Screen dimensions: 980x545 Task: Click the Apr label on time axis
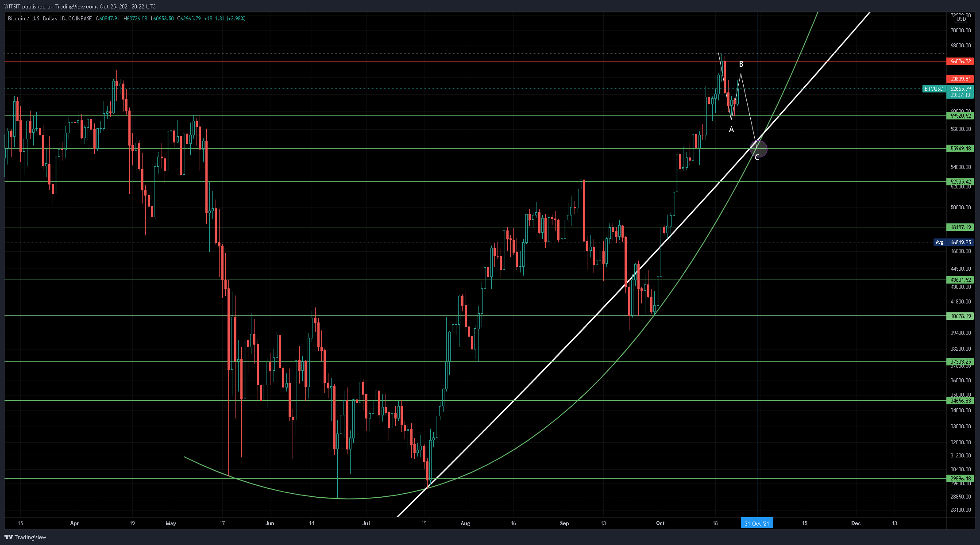coord(74,523)
